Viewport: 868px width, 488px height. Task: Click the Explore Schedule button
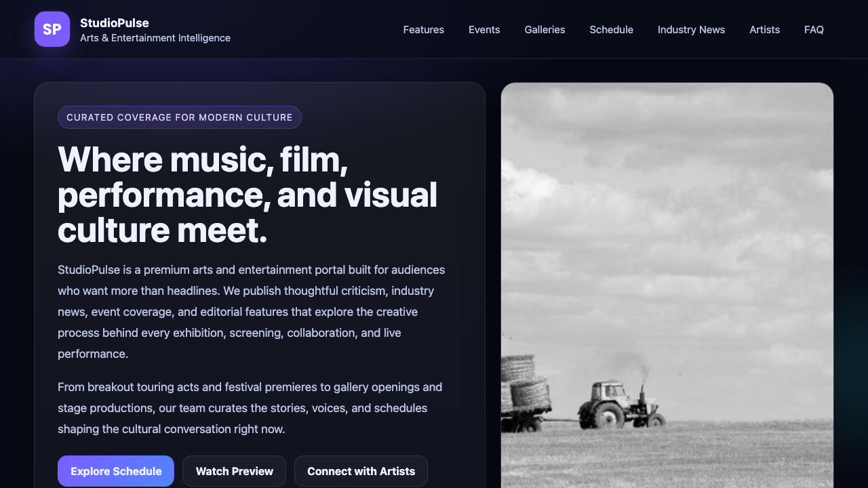(x=116, y=471)
